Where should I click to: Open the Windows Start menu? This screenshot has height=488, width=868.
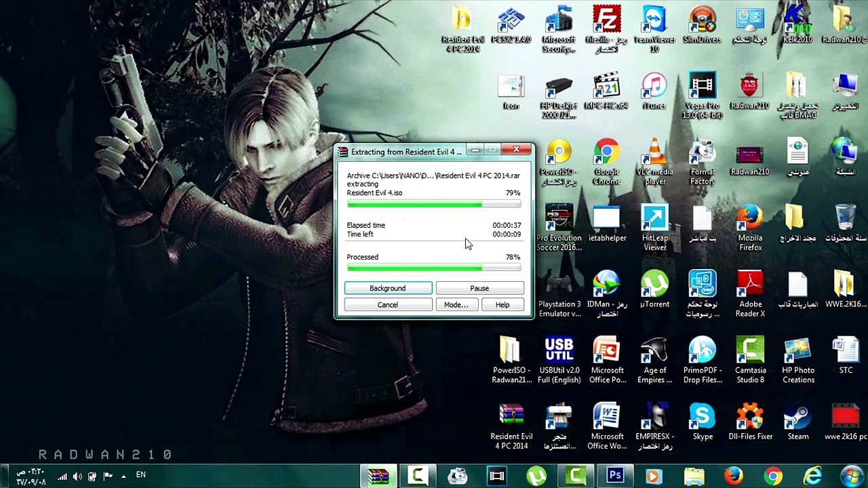coord(852,476)
